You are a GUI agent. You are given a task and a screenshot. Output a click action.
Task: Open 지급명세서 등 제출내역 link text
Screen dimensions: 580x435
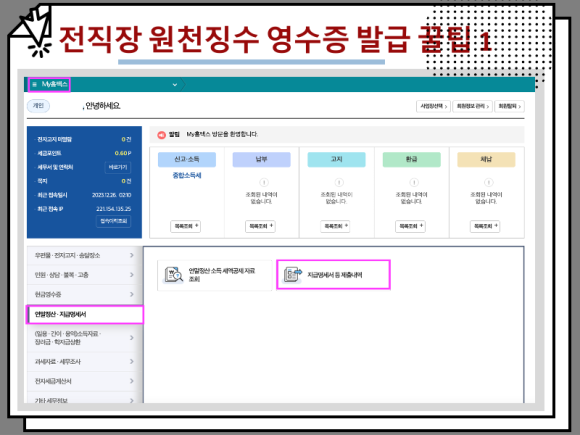(335, 275)
